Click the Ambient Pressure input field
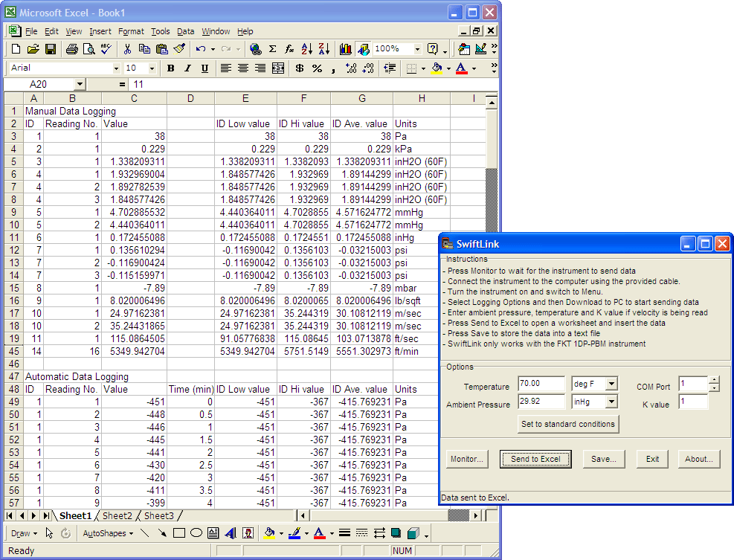 point(541,402)
